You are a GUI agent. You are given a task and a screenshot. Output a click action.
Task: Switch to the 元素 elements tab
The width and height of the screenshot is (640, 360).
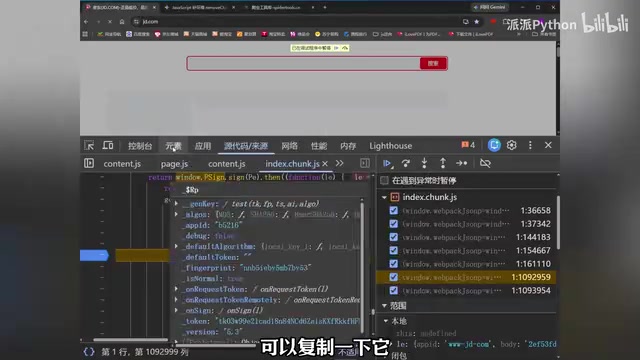coord(173,146)
